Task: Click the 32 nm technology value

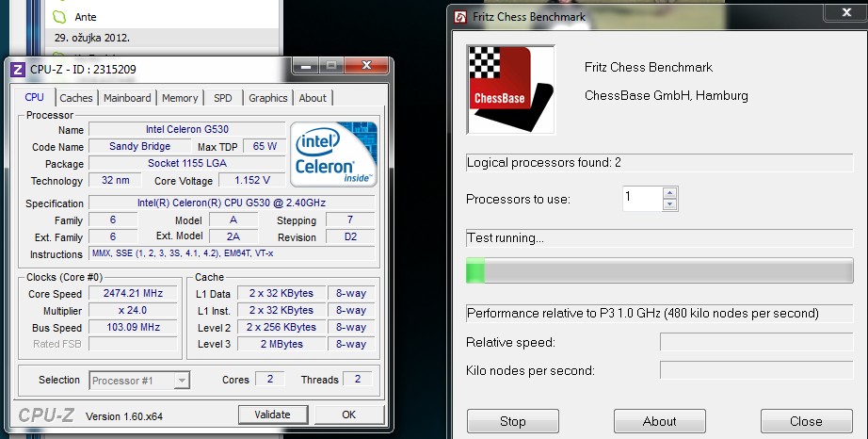Action: tap(115, 181)
